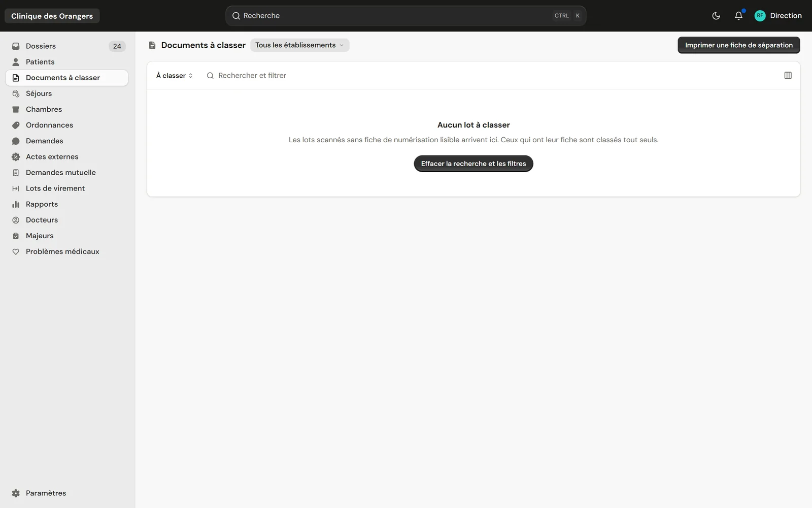
Task: Select Documents à classer sidebar item
Action: click(67, 78)
